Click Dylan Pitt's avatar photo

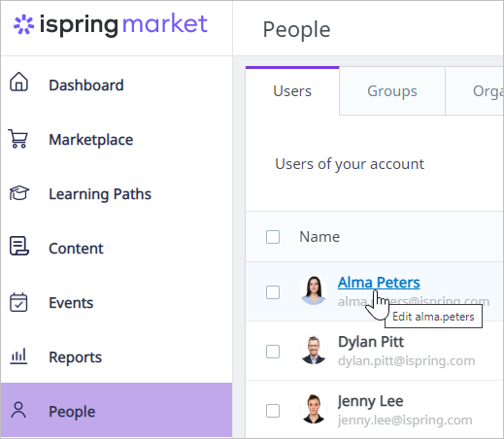(314, 350)
